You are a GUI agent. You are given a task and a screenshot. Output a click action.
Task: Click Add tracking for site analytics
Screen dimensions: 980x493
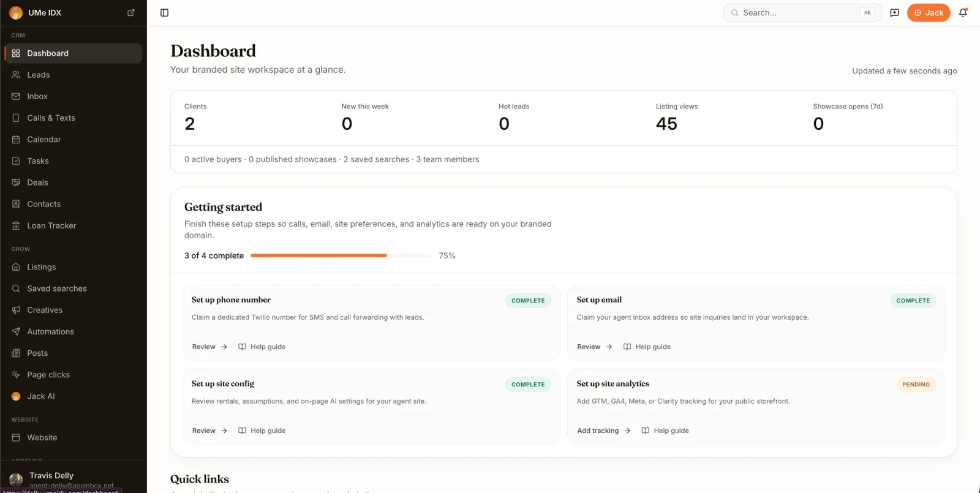pyautogui.click(x=604, y=431)
